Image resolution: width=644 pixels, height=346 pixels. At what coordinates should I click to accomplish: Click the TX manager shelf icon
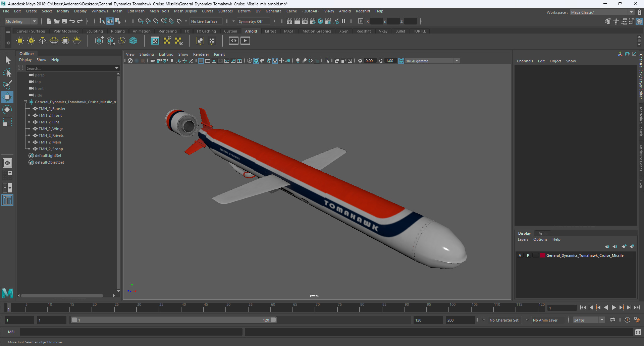coord(155,41)
